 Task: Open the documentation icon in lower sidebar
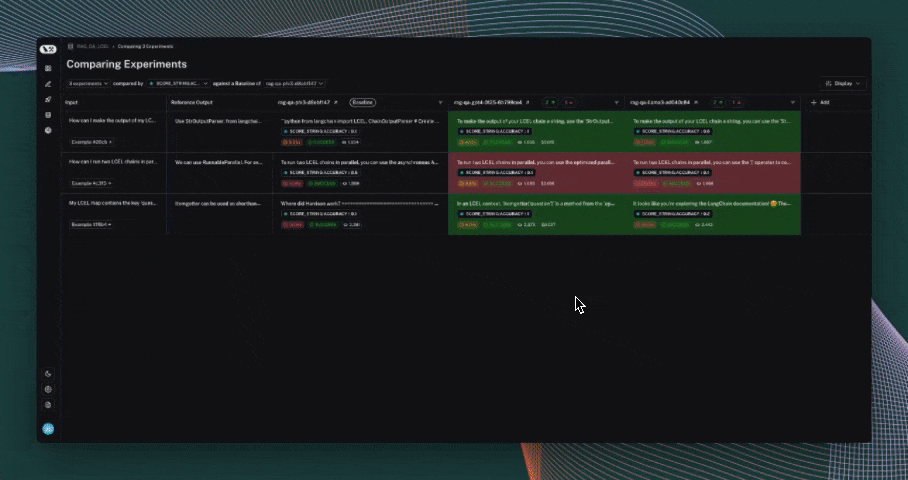coord(48,405)
